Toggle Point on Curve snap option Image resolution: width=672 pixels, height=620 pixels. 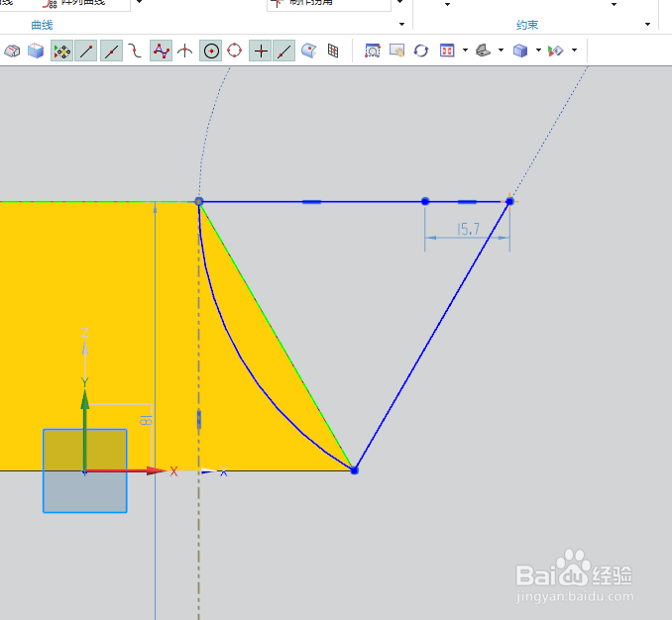tap(284, 51)
